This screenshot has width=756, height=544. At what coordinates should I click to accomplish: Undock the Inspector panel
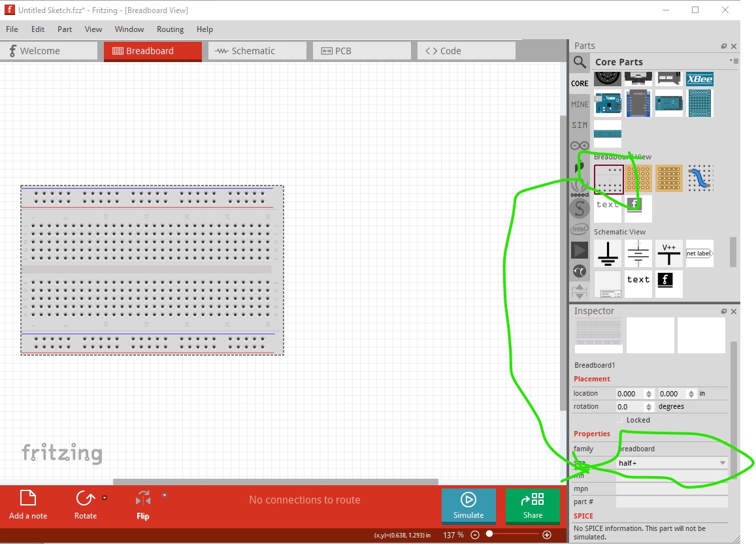click(x=724, y=312)
